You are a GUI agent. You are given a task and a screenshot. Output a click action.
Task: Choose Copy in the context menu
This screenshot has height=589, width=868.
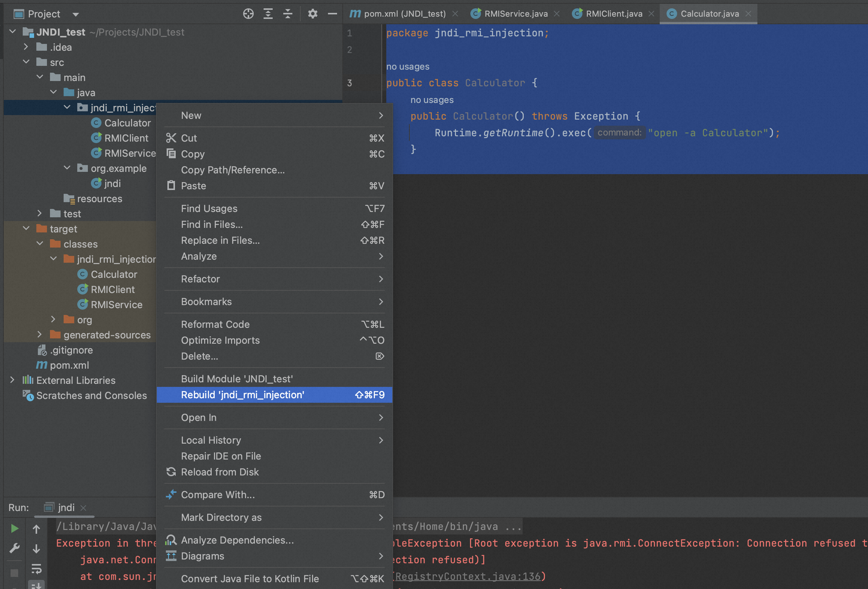(275, 154)
